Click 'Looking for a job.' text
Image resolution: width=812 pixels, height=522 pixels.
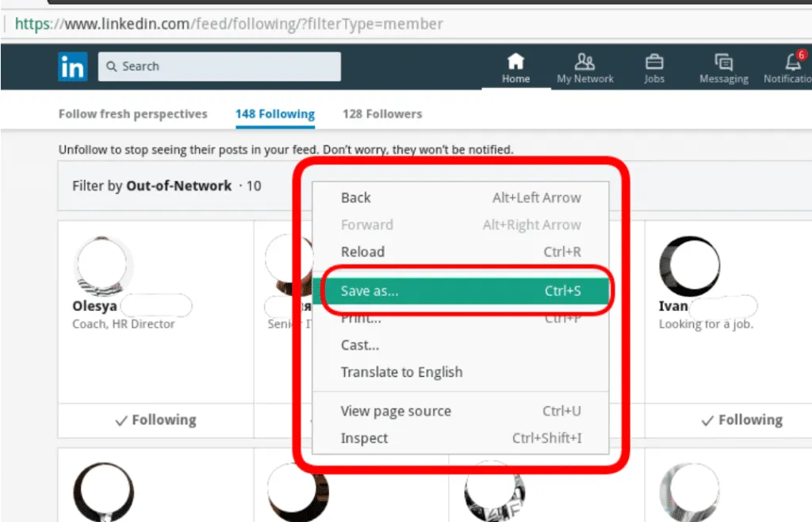click(706, 324)
